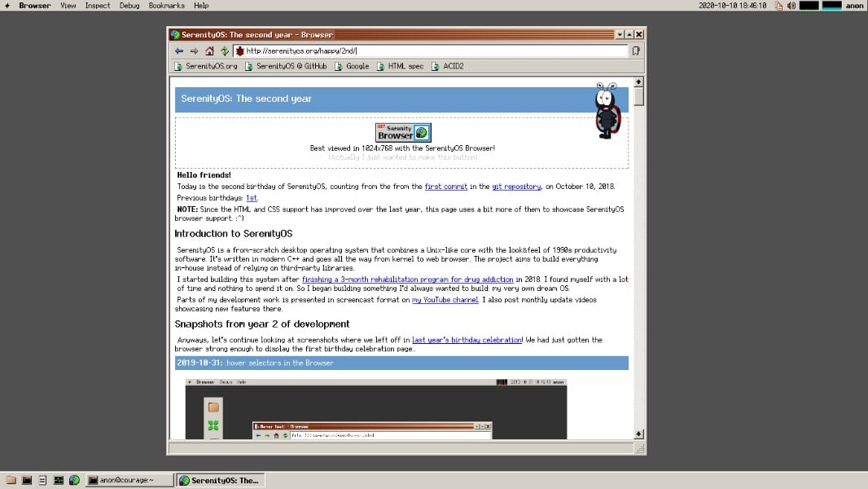Open the system monitor icon in the taskbar
Viewport: 868px width, 489px height.
tap(58, 480)
